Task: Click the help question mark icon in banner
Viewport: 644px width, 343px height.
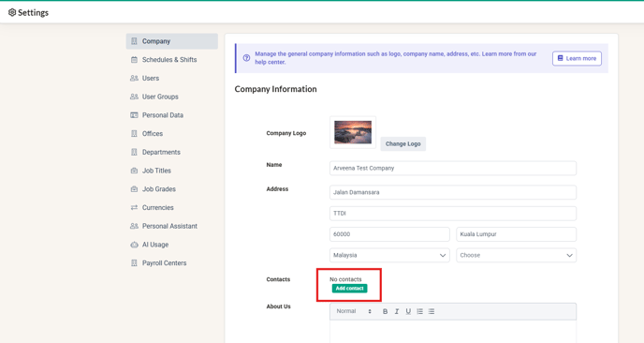Action: tap(246, 58)
